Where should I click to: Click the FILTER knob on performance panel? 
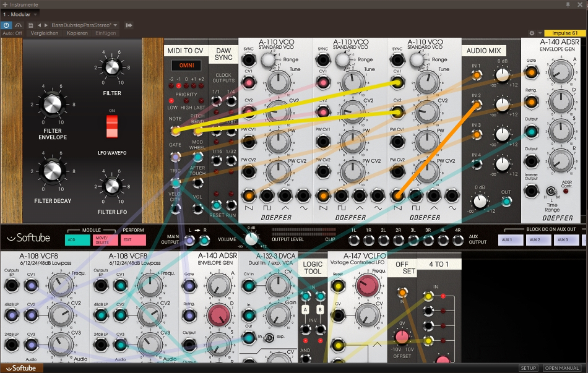(112, 67)
